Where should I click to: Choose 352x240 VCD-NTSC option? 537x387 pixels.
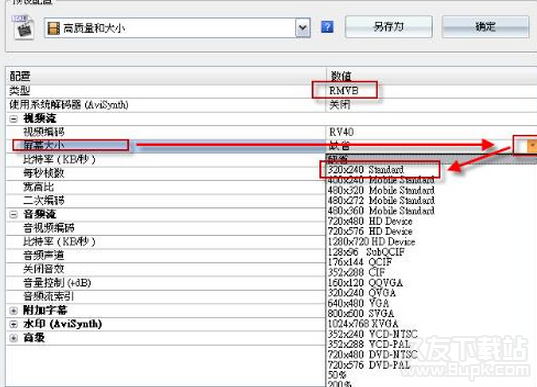[373, 334]
